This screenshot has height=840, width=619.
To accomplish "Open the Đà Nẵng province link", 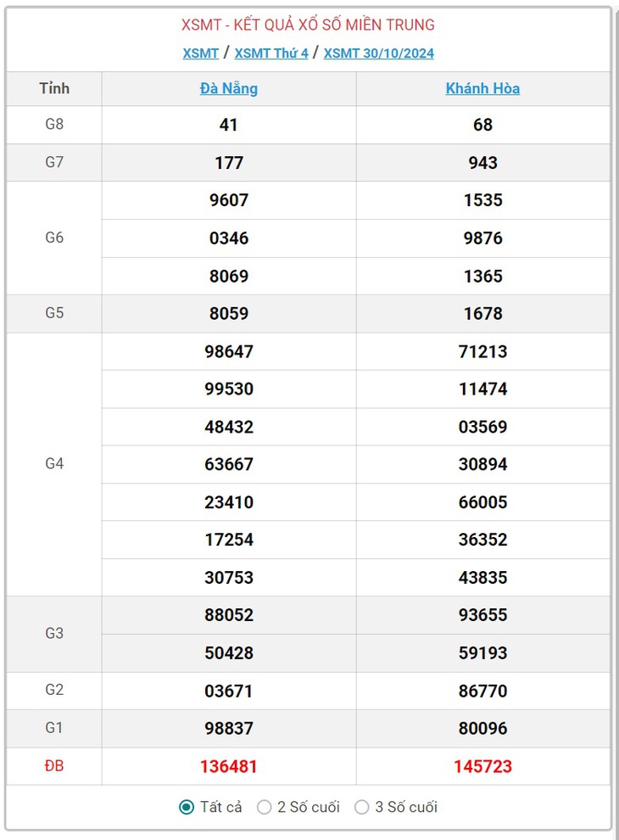I will click(229, 88).
